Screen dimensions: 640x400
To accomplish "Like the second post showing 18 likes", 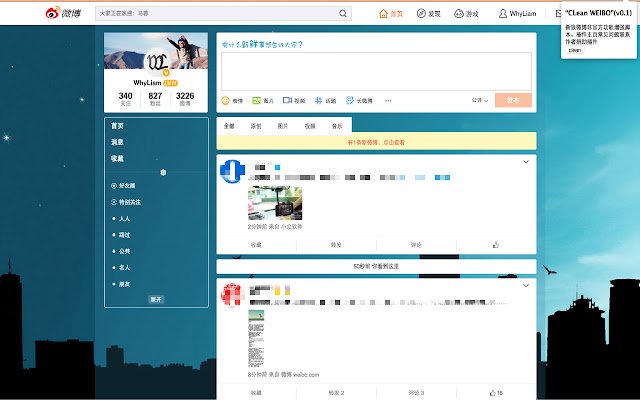I will click(496, 393).
